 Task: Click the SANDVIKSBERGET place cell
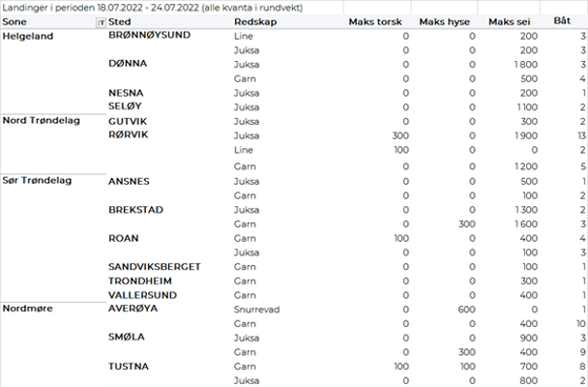tap(155, 266)
